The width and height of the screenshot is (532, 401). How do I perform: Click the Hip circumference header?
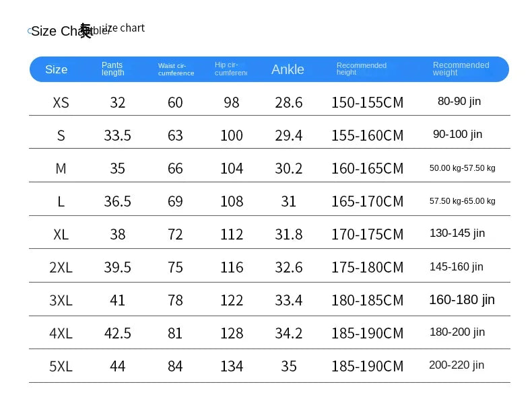pos(231,69)
